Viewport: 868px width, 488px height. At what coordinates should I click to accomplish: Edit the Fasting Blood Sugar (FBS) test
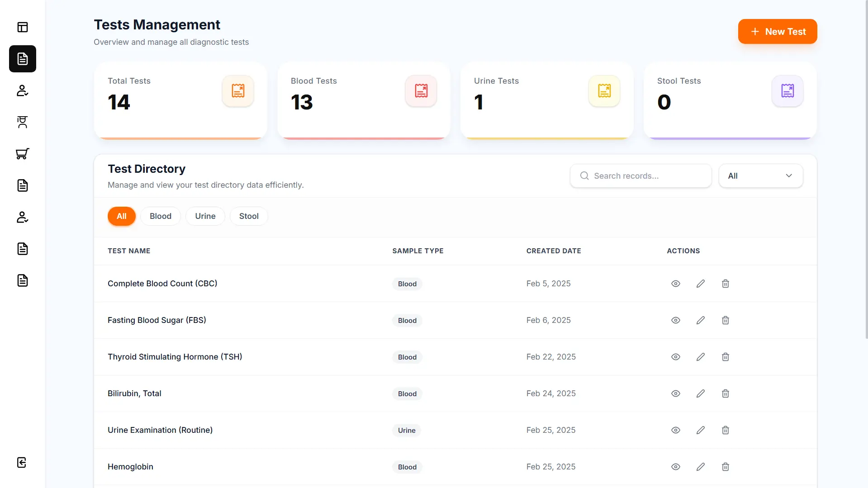pyautogui.click(x=701, y=320)
